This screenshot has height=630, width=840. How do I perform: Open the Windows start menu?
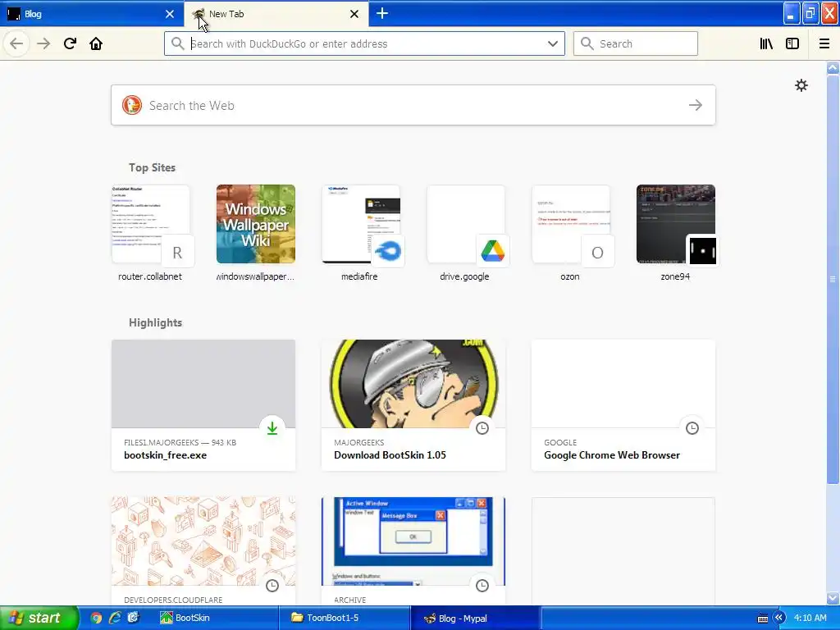39,618
